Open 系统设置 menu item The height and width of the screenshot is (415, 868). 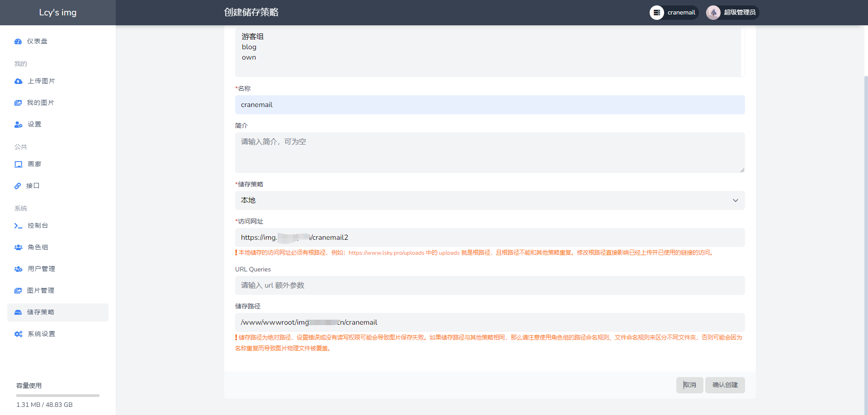pyautogui.click(x=58, y=334)
